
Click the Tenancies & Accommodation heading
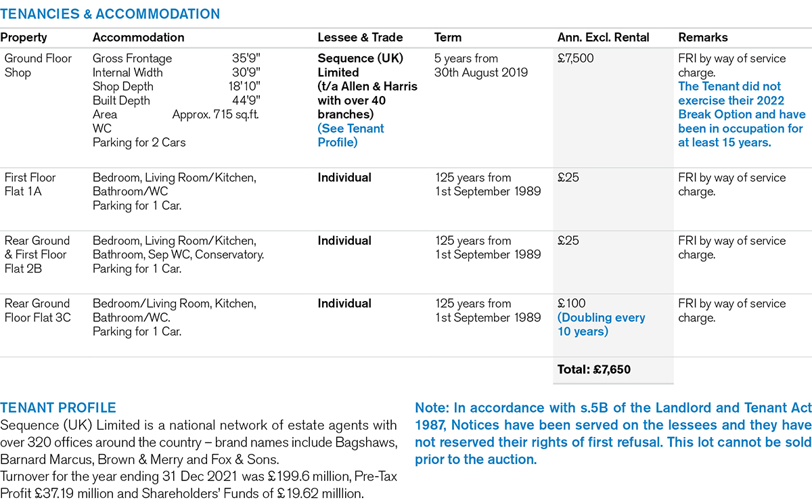110,14
